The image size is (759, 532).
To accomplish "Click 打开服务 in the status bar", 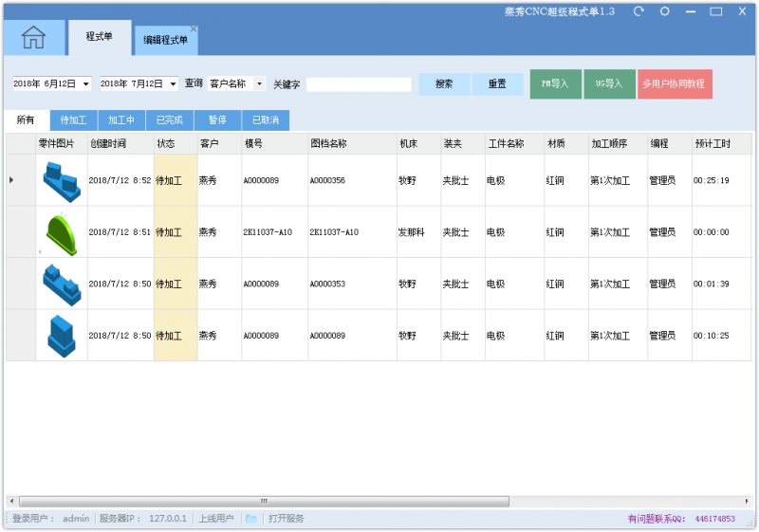I will click(287, 519).
